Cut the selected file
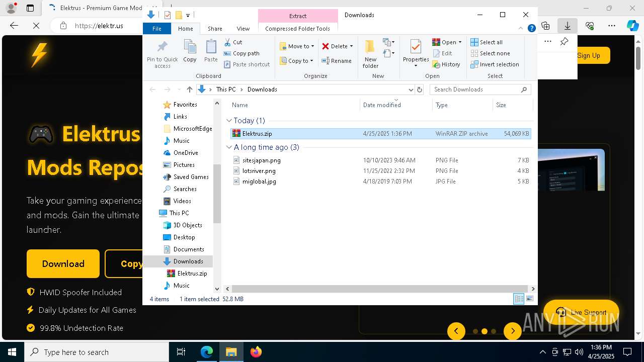The height and width of the screenshot is (362, 644). click(x=233, y=42)
